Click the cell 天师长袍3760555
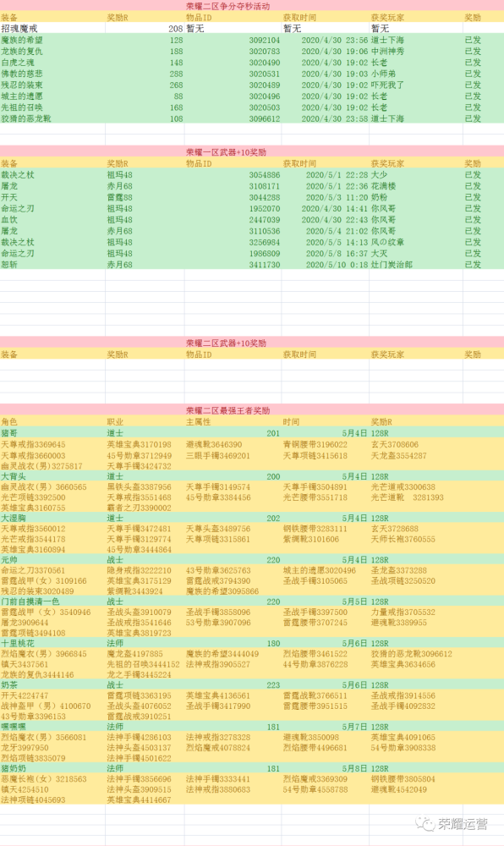Screen dimensions: 504x846 pyautogui.click(x=403, y=539)
